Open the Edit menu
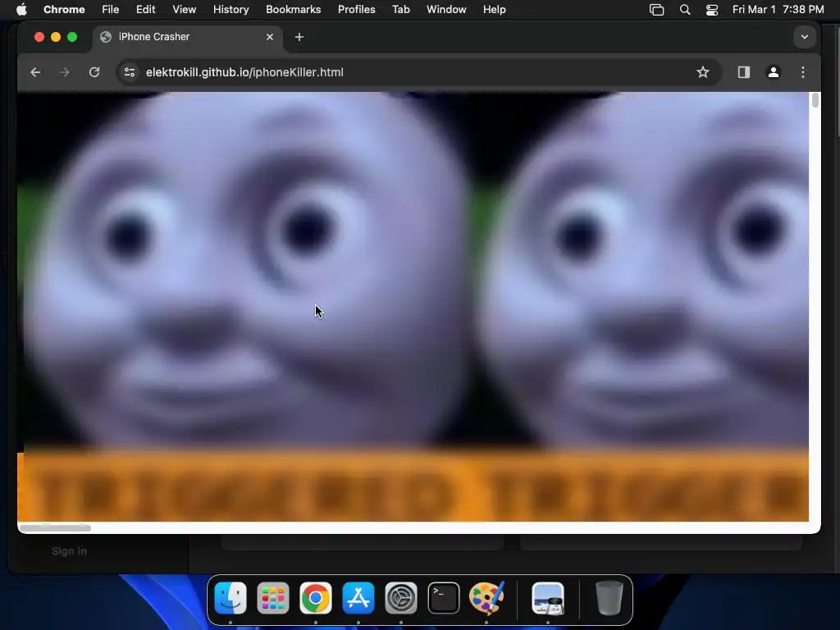The image size is (840, 630). coord(145,10)
